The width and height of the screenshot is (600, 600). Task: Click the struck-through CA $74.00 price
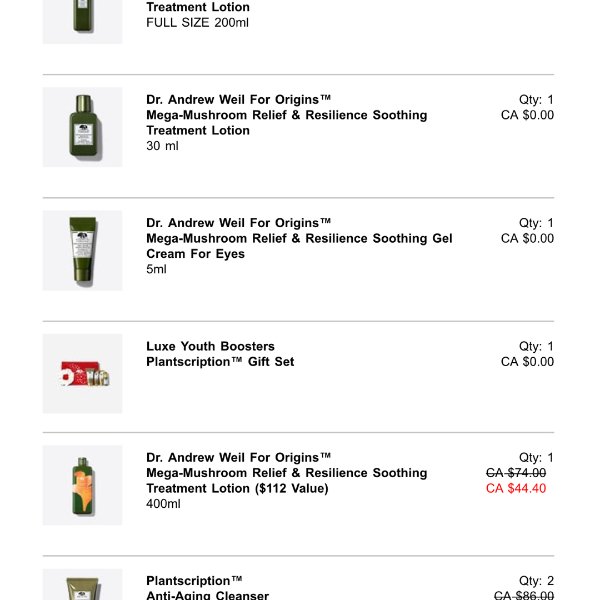click(x=516, y=473)
